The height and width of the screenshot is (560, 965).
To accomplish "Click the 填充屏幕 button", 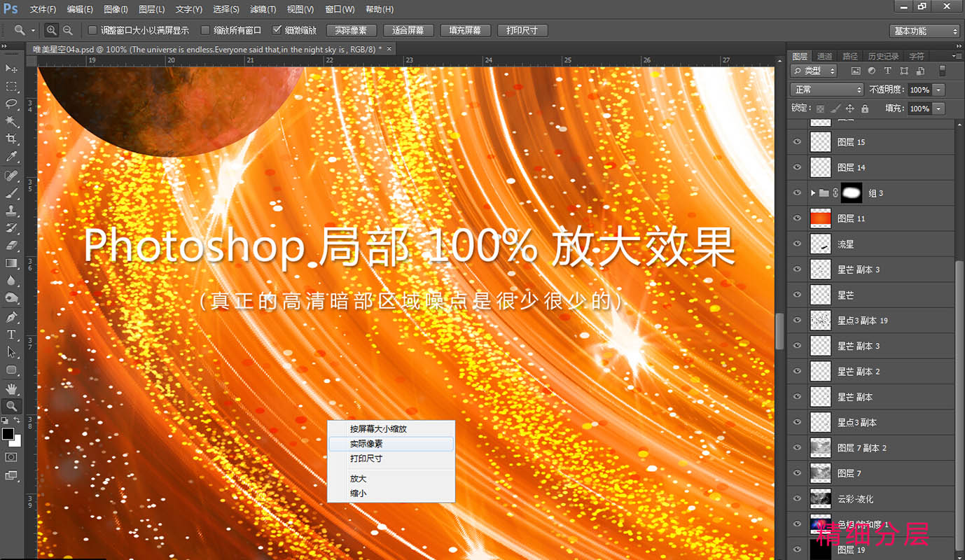I will tap(465, 31).
